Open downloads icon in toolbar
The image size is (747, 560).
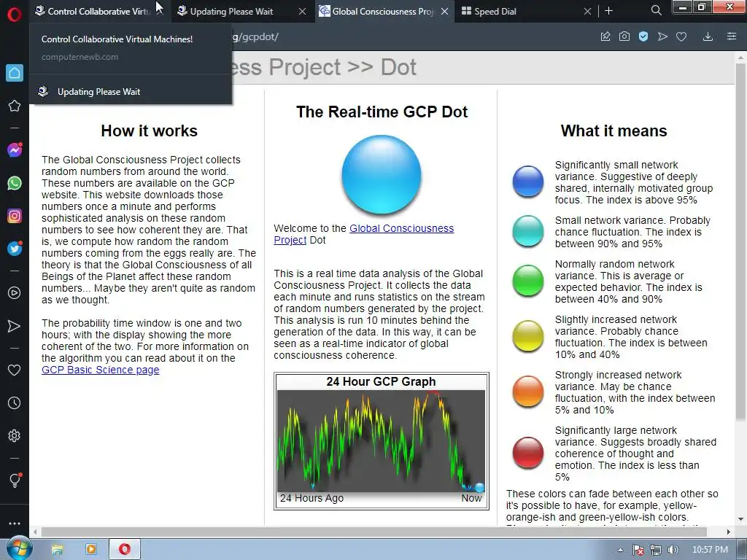click(708, 36)
